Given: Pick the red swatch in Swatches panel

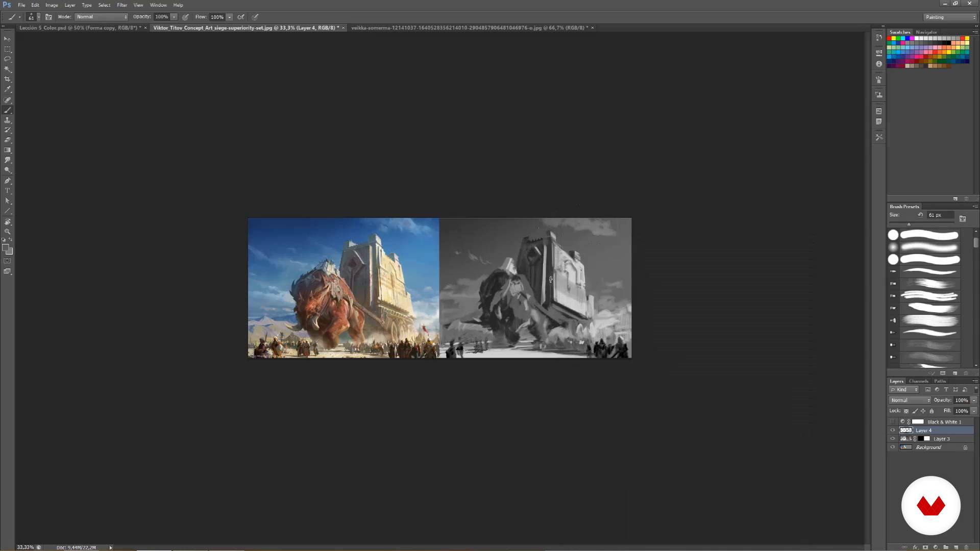Looking at the screenshot, I should (x=889, y=38).
